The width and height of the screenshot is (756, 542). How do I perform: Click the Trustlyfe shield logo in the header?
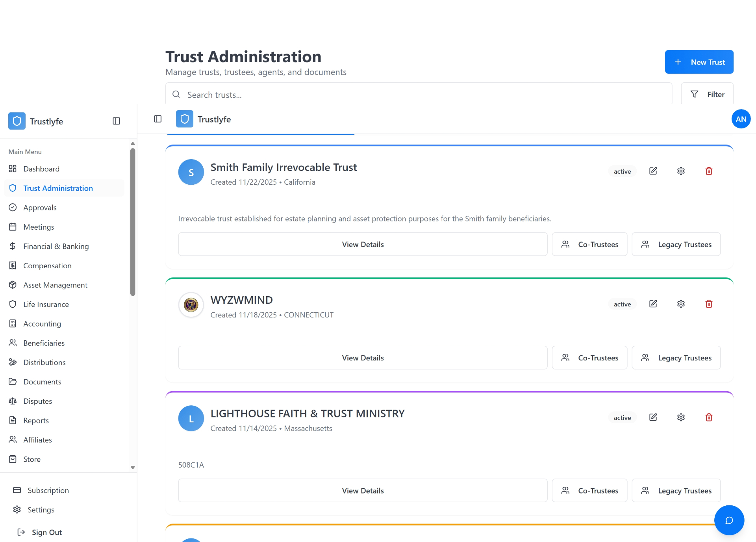[x=184, y=119]
